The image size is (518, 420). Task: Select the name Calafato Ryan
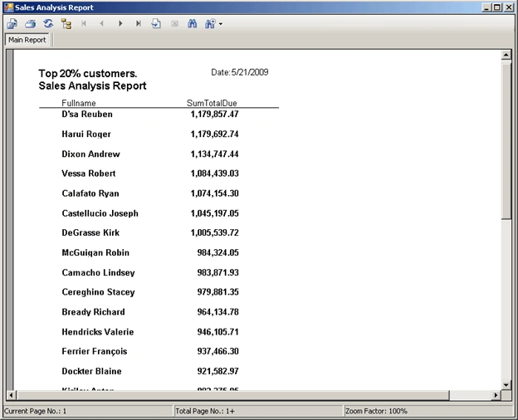(x=90, y=193)
